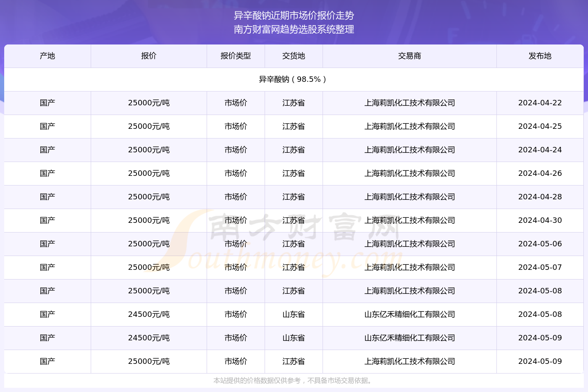Click 江苏省 in the 2024-05-07 row

pyautogui.click(x=294, y=267)
